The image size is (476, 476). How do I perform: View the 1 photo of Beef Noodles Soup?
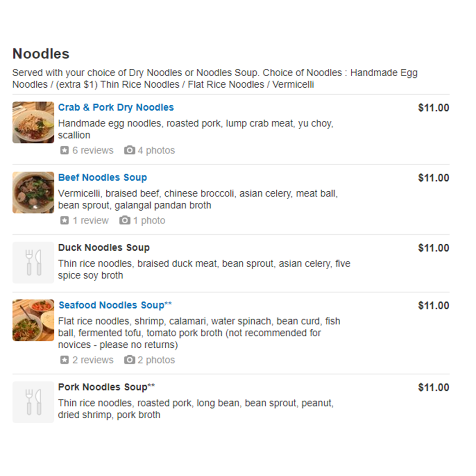(149, 220)
